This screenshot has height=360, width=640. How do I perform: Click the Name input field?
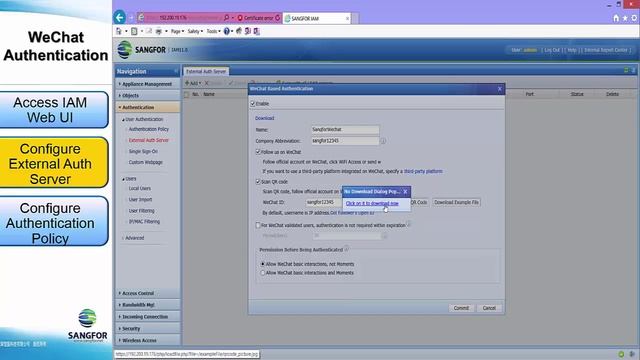coord(345,129)
